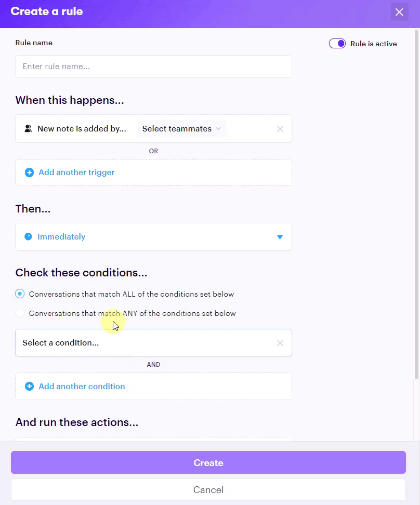Viewport: 420px width, 505px height.
Task: Clear the condition row with X icon
Action: (x=280, y=343)
